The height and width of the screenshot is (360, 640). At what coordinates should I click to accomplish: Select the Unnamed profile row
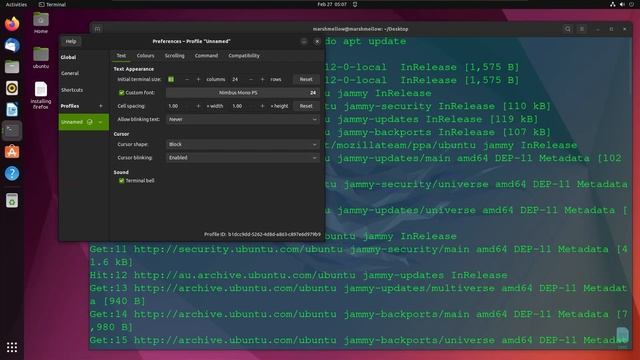[84, 122]
